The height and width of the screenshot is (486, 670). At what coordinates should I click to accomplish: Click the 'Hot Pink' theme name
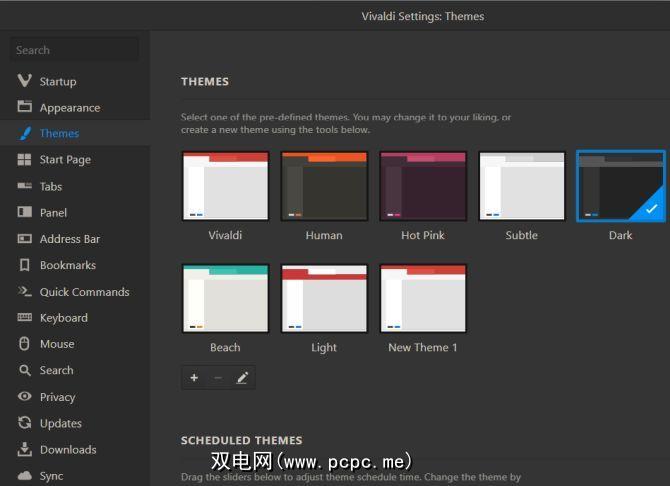point(423,235)
